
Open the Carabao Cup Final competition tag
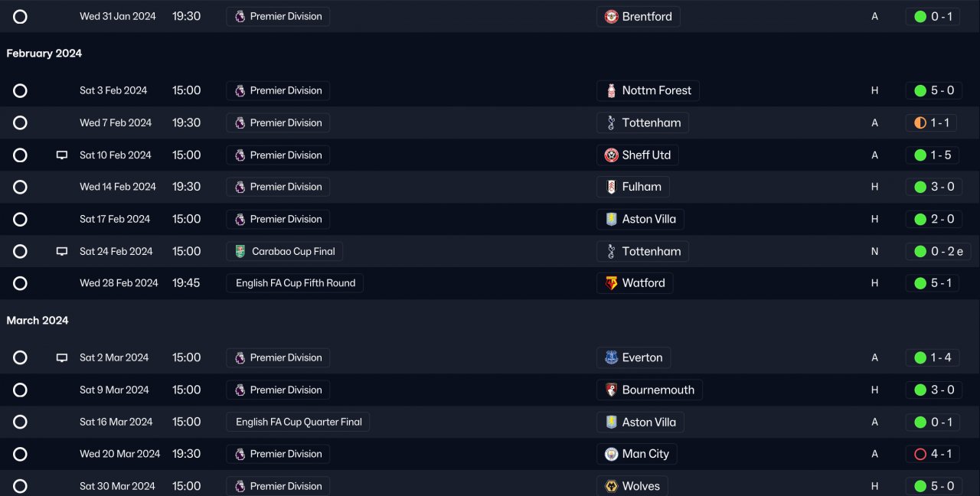coord(284,251)
